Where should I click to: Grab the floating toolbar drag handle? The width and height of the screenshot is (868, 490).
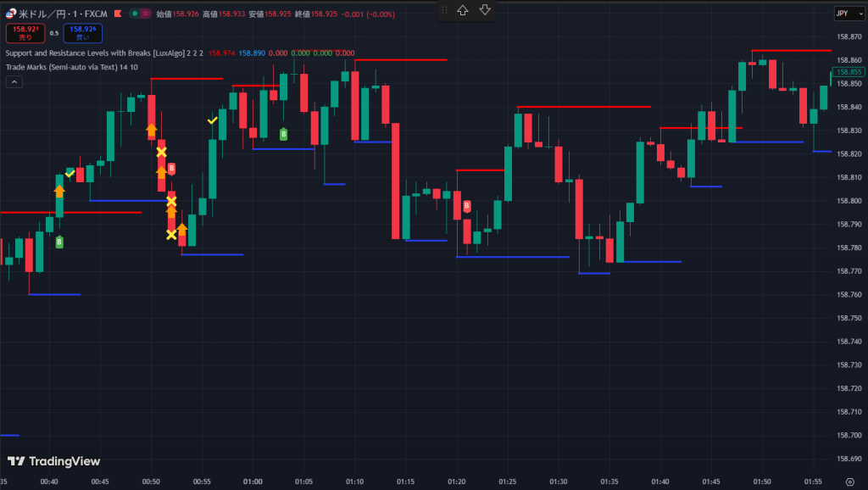[445, 10]
